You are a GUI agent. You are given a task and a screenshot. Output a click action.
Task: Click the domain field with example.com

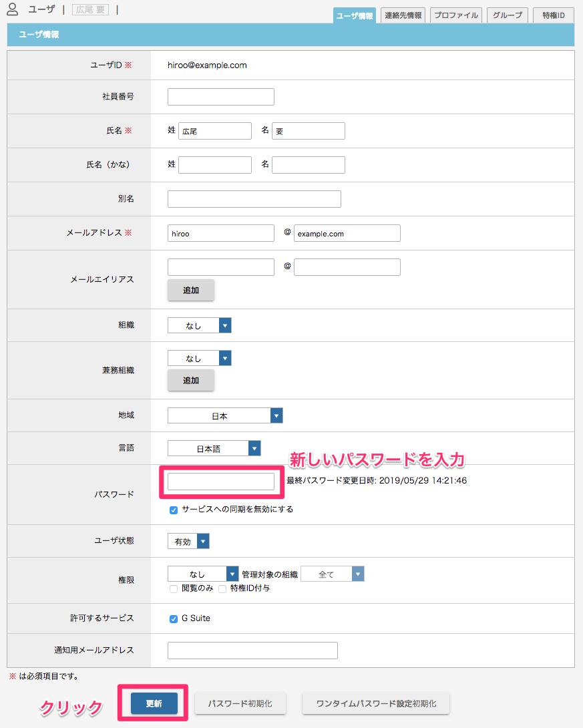pos(347,233)
